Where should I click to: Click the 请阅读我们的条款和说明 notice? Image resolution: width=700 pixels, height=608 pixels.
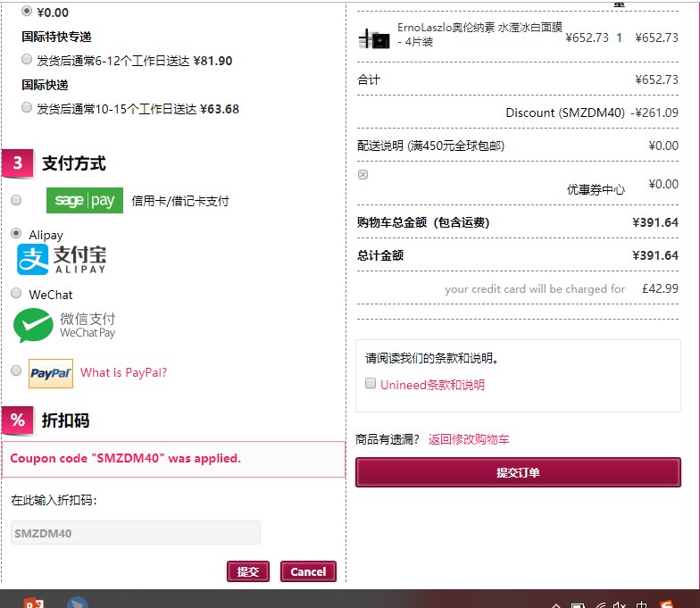pos(431,358)
